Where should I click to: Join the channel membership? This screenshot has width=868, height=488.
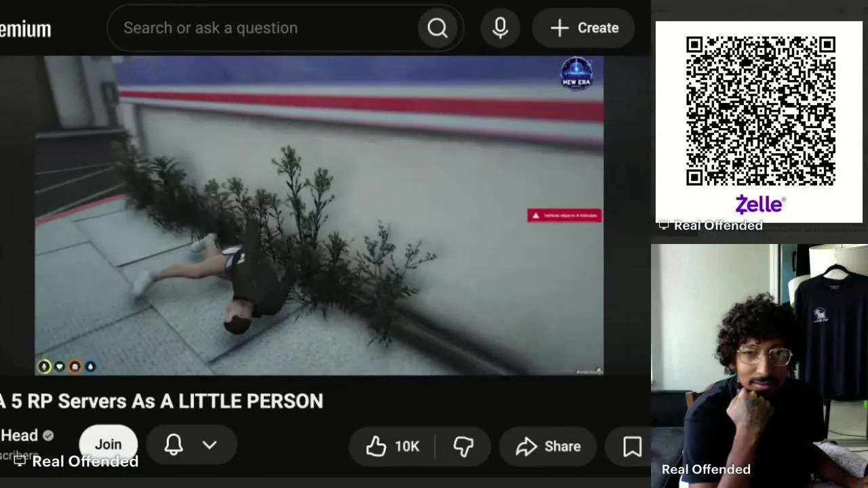tap(108, 444)
